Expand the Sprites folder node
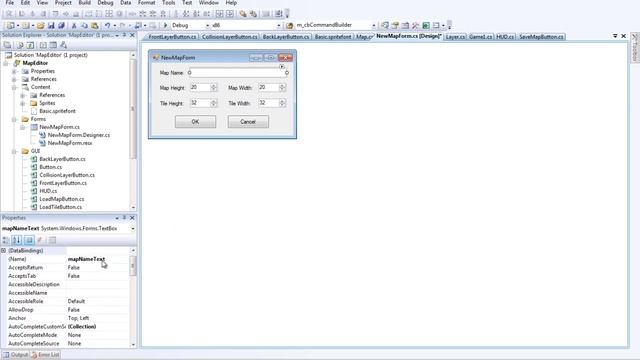The height and width of the screenshot is (360, 640). (x=23, y=103)
